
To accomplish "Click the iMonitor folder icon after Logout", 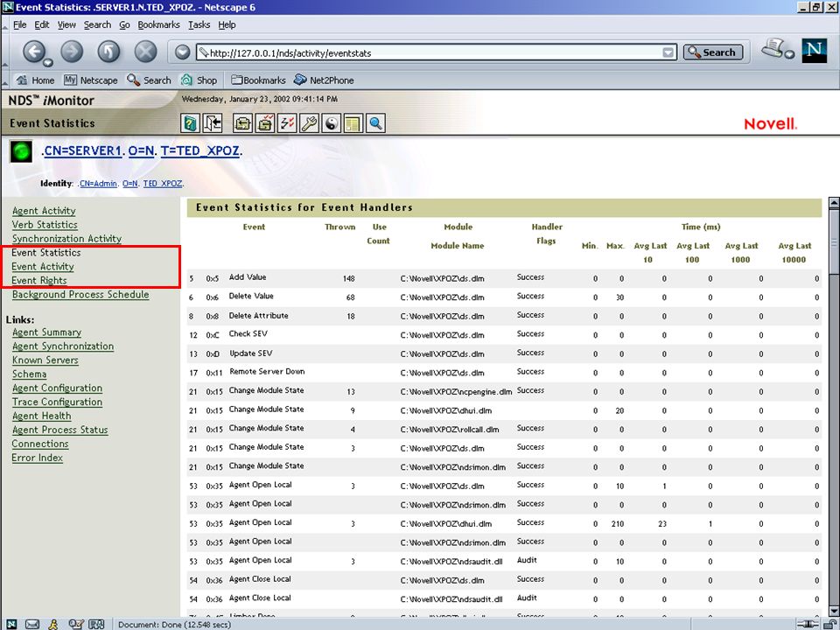I will coord(242,123).
